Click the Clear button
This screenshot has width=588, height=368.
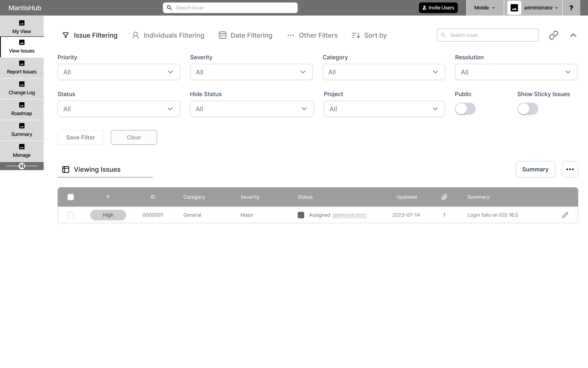(134, 137)
